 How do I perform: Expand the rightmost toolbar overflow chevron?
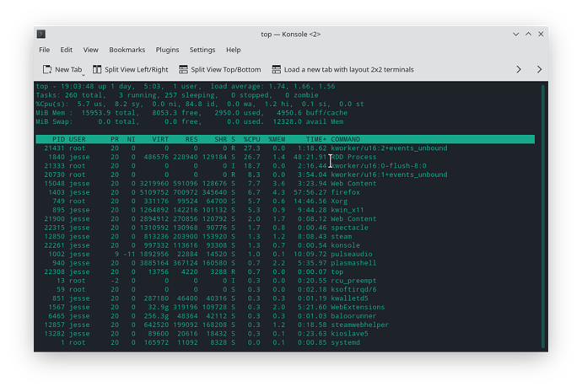click(x=539, y=69)
